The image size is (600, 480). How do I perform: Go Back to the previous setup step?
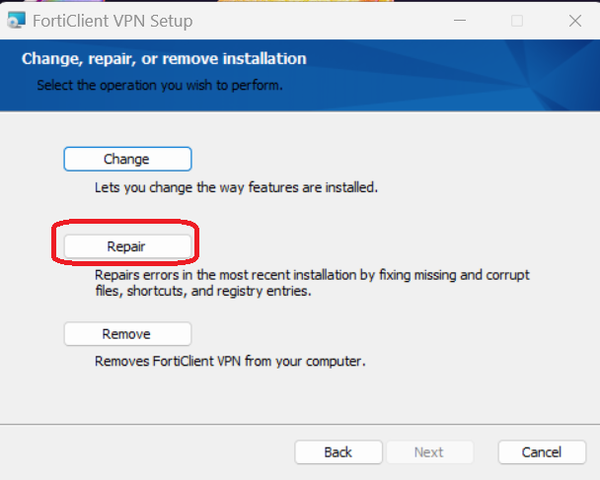click(338, 452)
